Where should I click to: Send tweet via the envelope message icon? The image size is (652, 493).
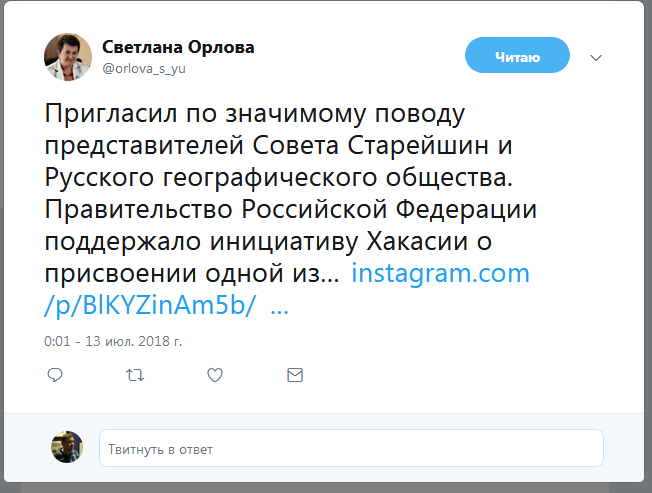295,375
